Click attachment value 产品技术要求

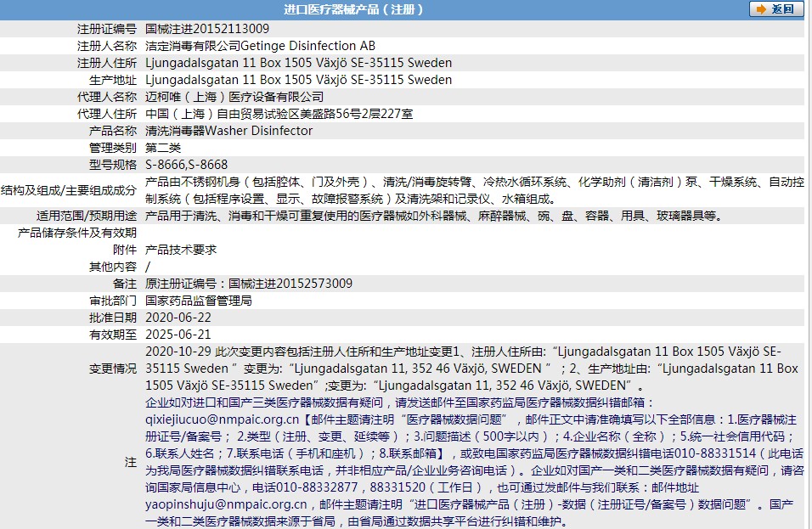click(x=181, y=250)
